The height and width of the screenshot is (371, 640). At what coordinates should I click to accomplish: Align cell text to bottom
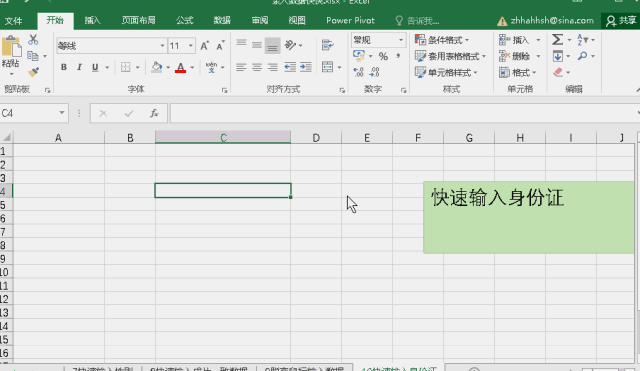coord(272,46)
